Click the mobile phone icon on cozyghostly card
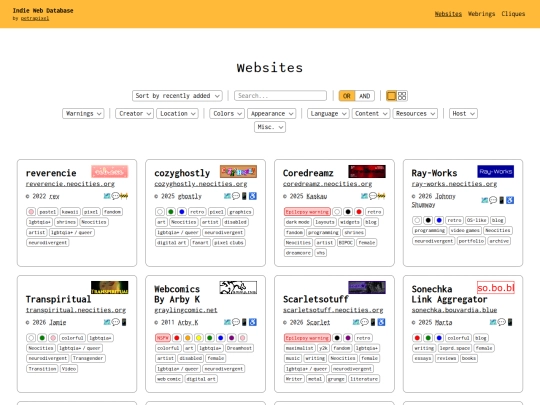This screenshot has height=405, width=540. (x=244, y=196)
